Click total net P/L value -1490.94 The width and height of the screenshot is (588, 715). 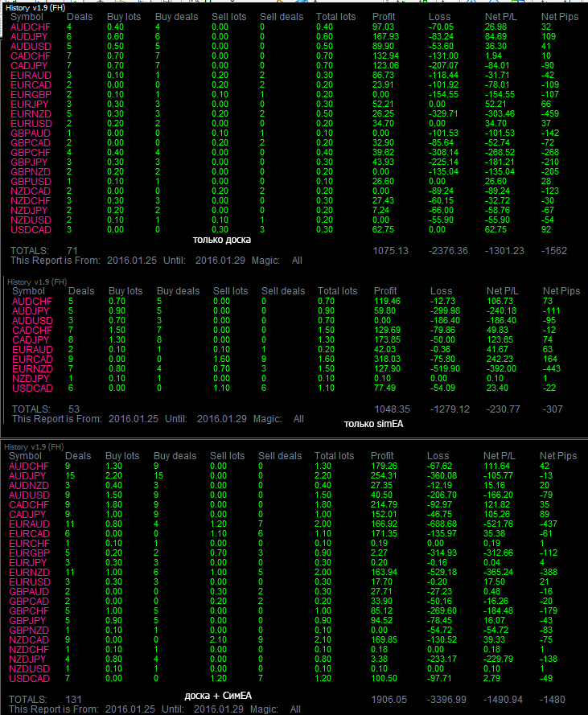click(x=504, y=700)
